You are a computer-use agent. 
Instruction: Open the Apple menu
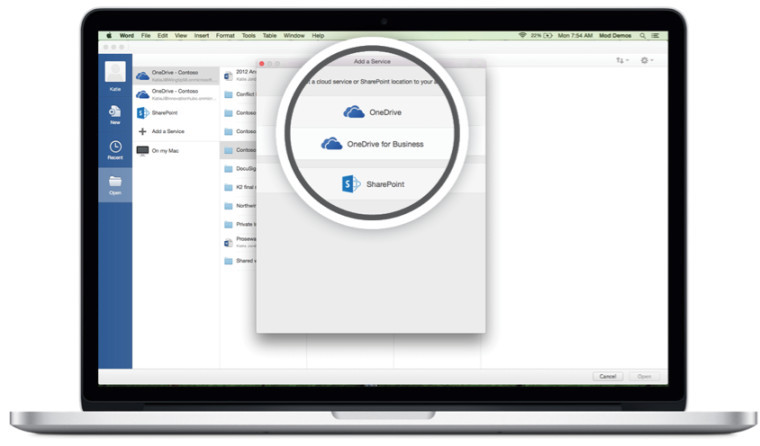[x=109, y=35]
